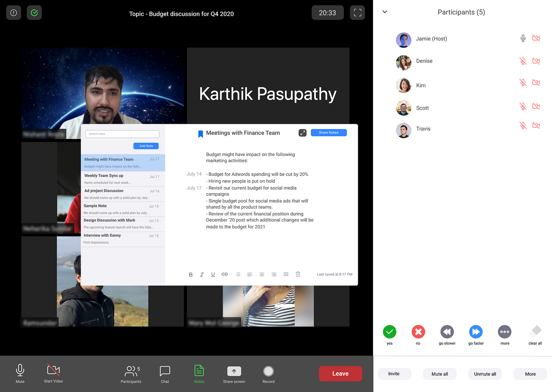Open the Chat tab in the toolbar
Viewport: 552px width, 392px height.
165,374
